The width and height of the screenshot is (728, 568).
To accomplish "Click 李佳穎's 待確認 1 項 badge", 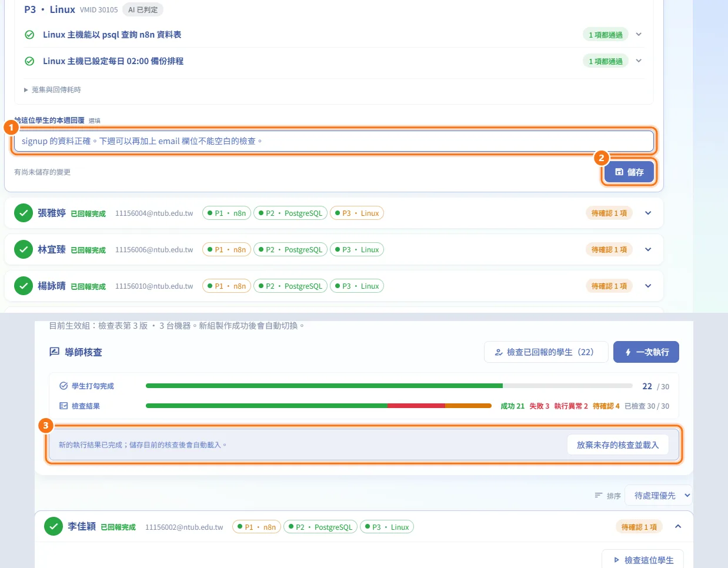I will pyautogui.click(x=639, y=527).
